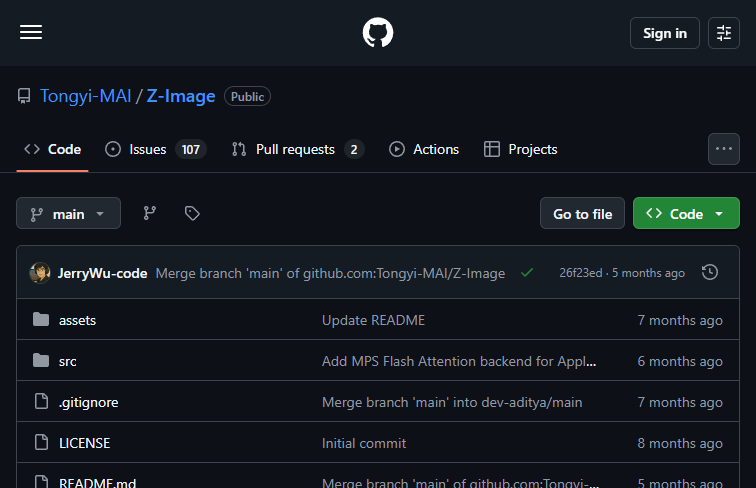The height and width of the screenshot is (488, 756).
Task: Click the assets folder icon
Action: click(x=41, y=319)
